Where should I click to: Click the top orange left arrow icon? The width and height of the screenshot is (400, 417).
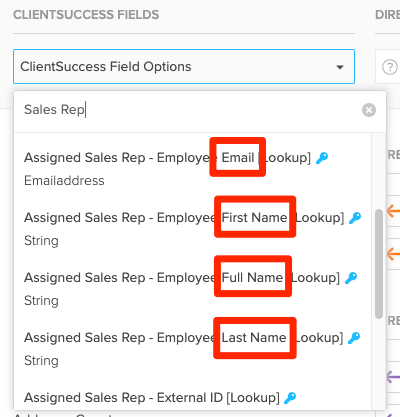[x=393, y=211]
